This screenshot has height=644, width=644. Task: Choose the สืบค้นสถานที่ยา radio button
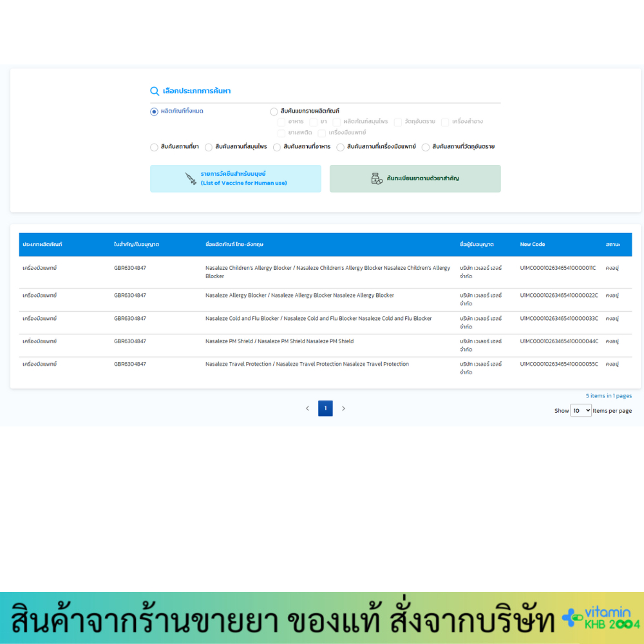tap(155, 147)
